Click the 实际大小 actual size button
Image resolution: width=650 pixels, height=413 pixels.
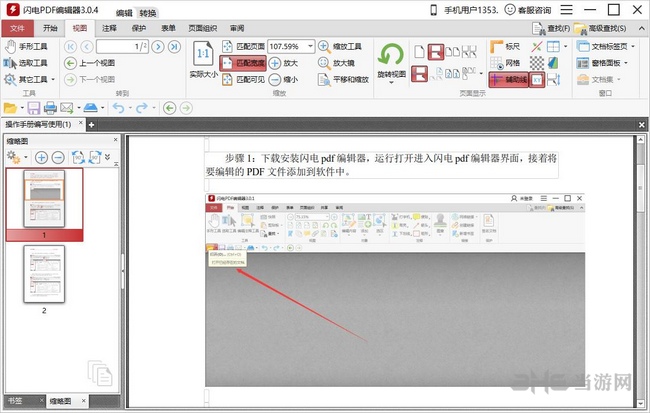[204, 60]
